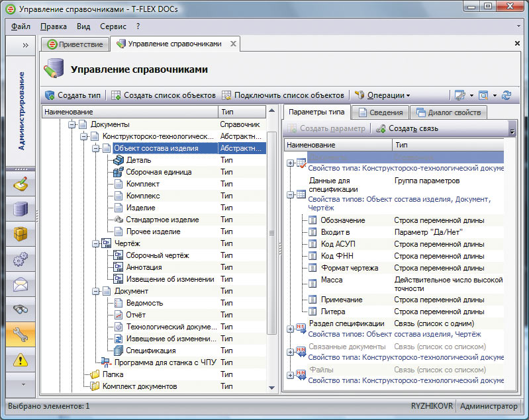Click the search window toolbar icon
This screenshot has height=420, width=529.
pyautogui.click(x=483, y=95)
